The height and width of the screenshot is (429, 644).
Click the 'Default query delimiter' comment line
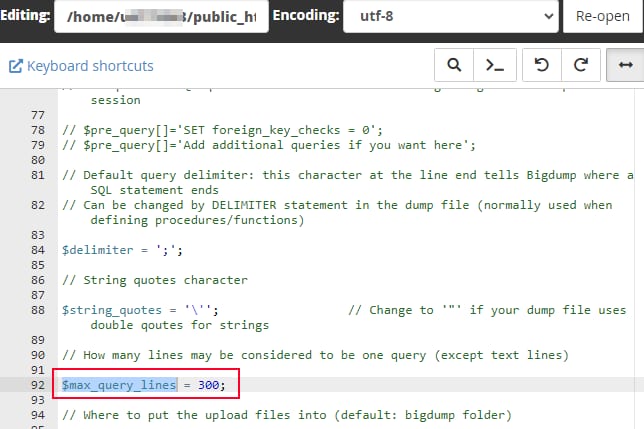(340, 175)
